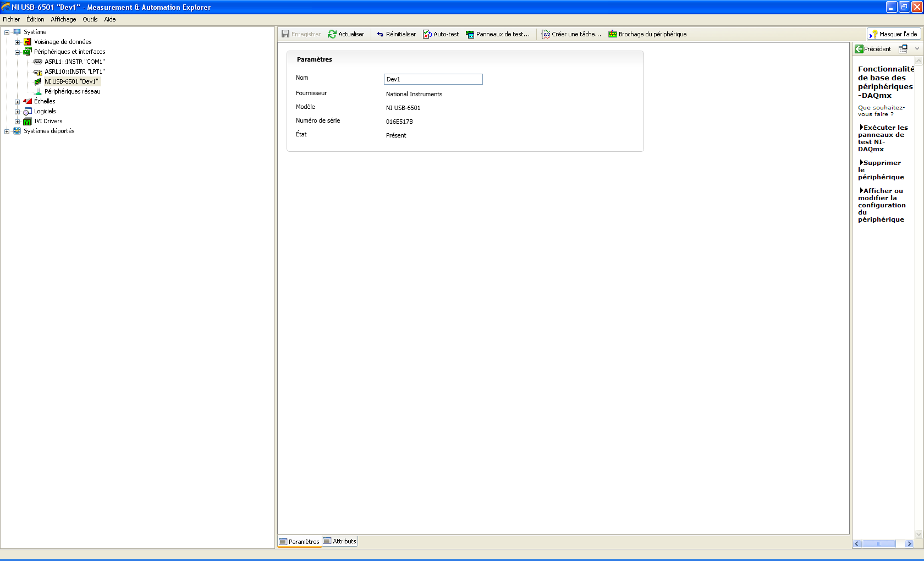
Task: Click help panel horizontal scrollbar thumb
Action: (879, 544)
